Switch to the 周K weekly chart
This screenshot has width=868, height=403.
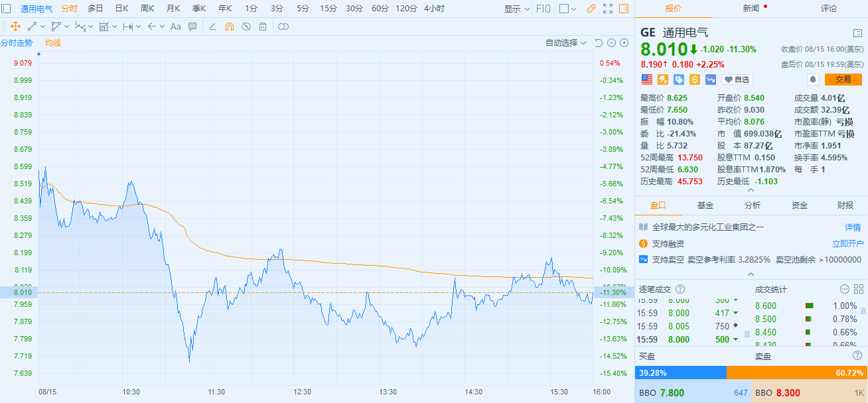coord(147,9)
